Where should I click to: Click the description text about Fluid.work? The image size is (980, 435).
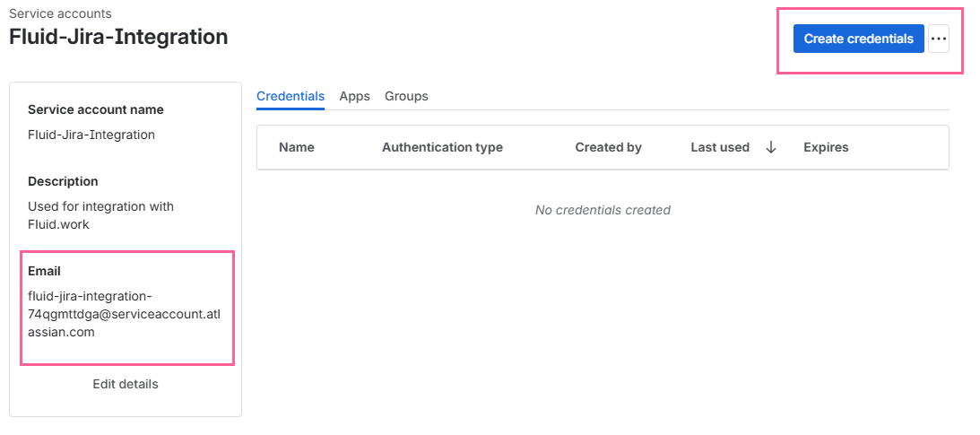(x=100, y=215)
